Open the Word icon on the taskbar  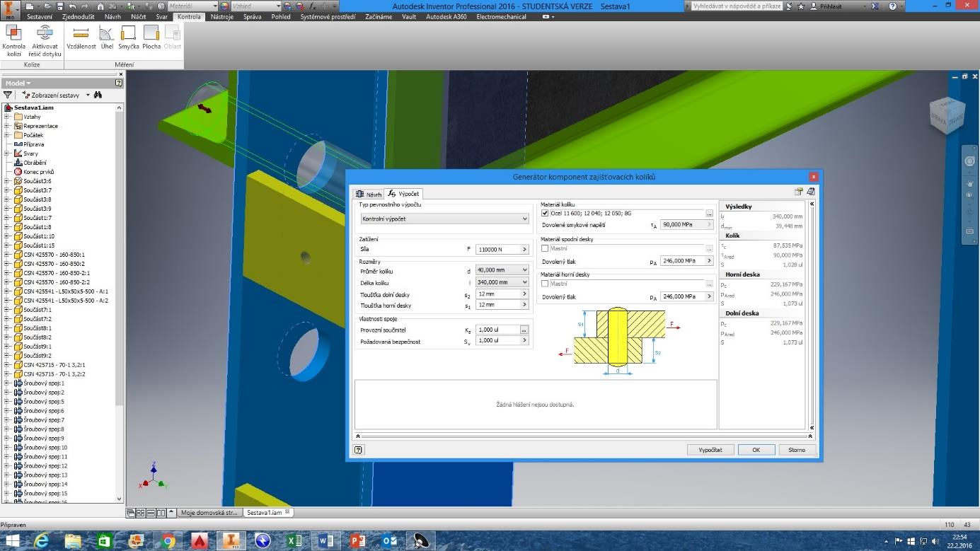[x=326, y=541]
